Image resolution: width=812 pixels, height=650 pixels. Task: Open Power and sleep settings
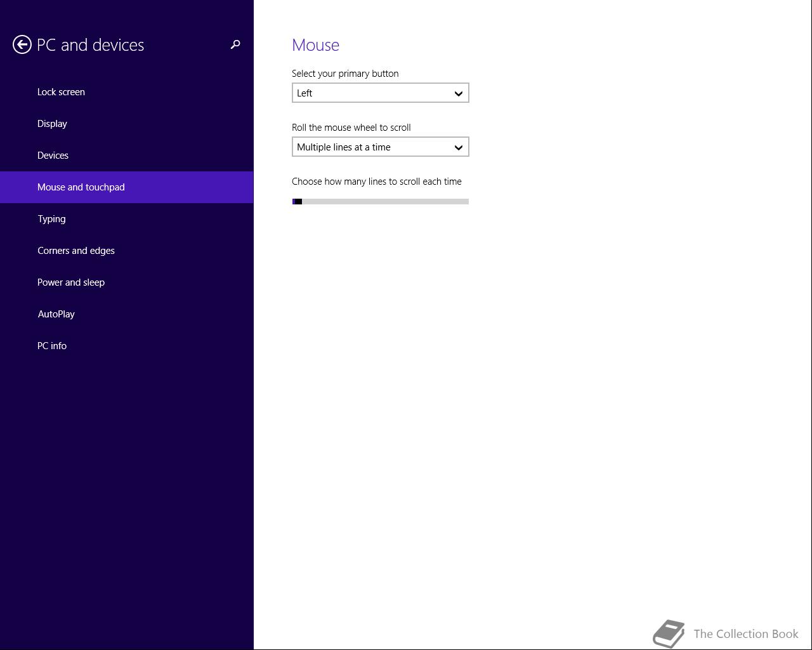(x=126, y=282)
